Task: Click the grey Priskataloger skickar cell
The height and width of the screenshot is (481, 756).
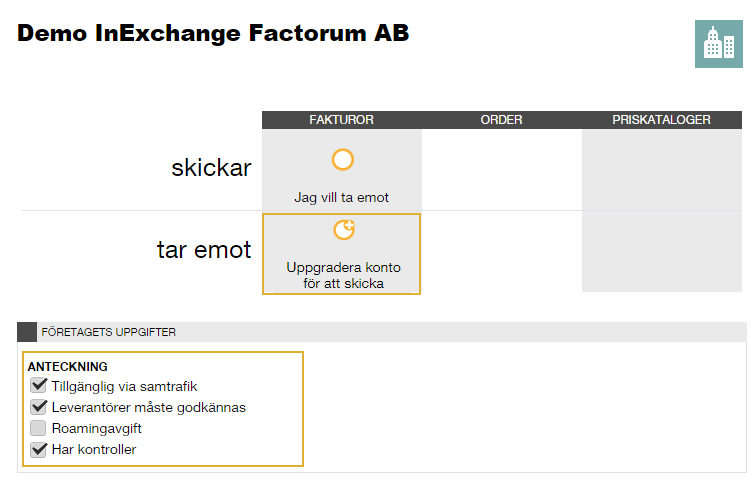Action: (x=662, y=170)
